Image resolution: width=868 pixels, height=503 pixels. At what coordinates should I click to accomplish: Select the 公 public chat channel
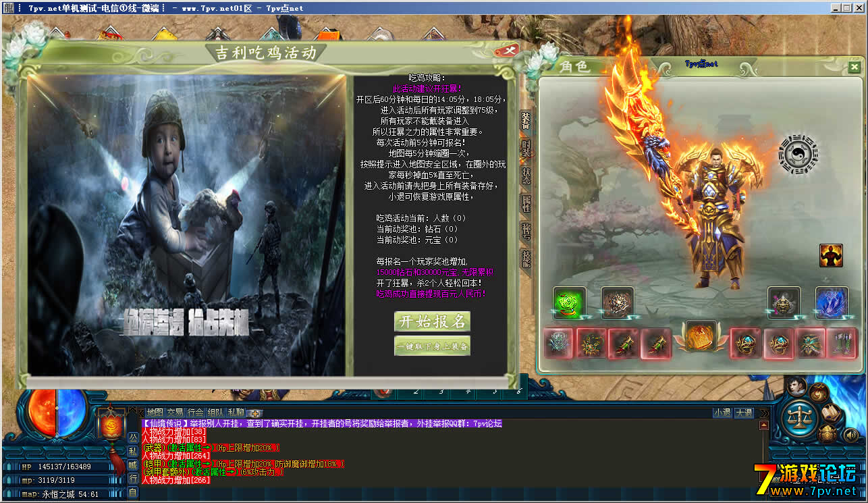(133, 437)
